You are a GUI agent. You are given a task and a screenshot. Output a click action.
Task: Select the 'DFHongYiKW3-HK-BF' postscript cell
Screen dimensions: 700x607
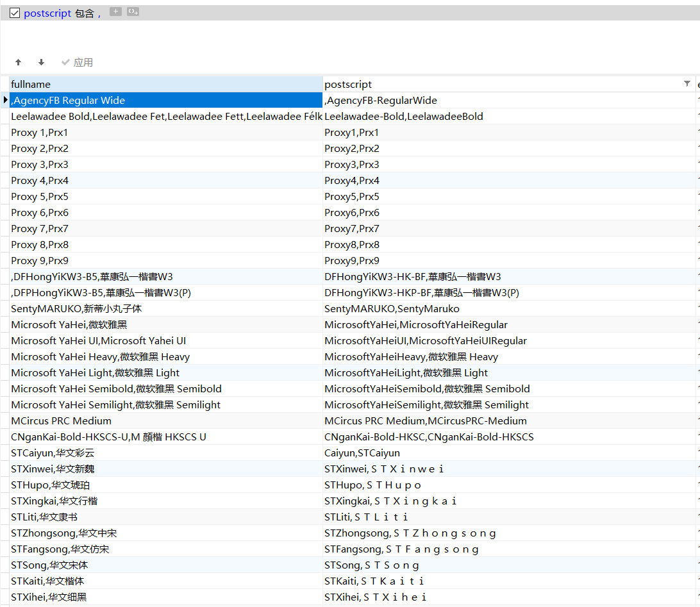point(509,277)
